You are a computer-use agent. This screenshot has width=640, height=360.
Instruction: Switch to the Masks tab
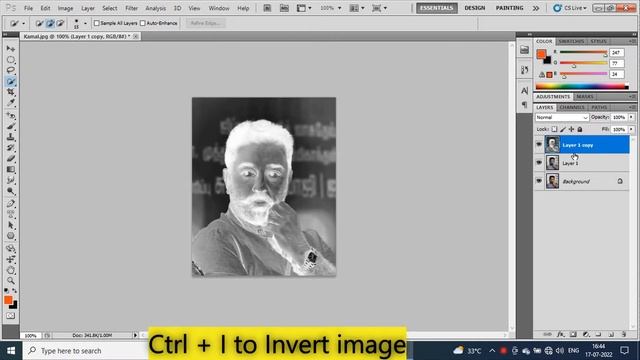585,97
